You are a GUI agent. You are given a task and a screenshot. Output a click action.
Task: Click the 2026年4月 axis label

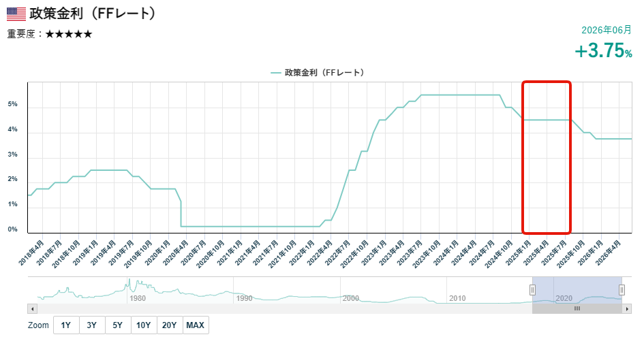(608, 252)
